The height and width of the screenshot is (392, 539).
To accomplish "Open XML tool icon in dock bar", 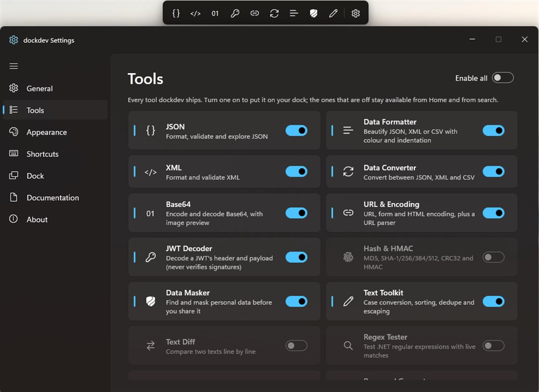I will (195, 13).
